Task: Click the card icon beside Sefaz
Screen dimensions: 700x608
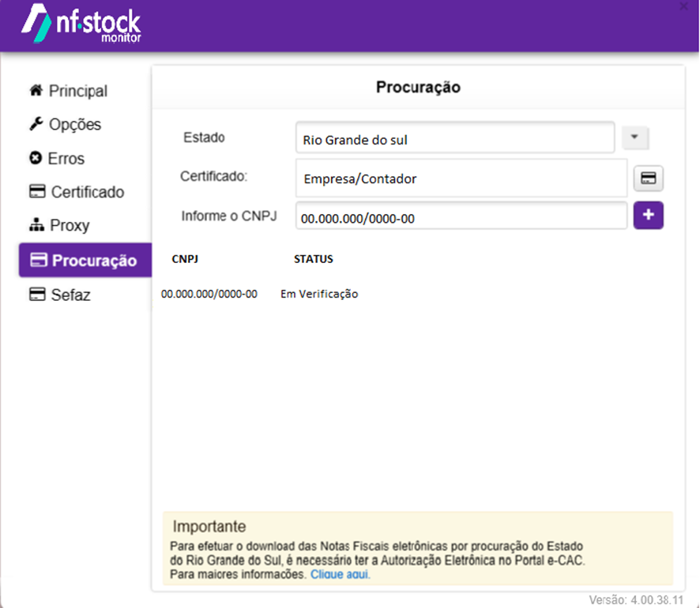Action: pos(37,295)
